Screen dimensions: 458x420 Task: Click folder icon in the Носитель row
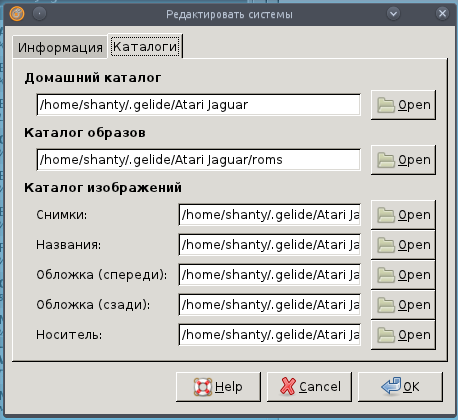click(386, 335)
